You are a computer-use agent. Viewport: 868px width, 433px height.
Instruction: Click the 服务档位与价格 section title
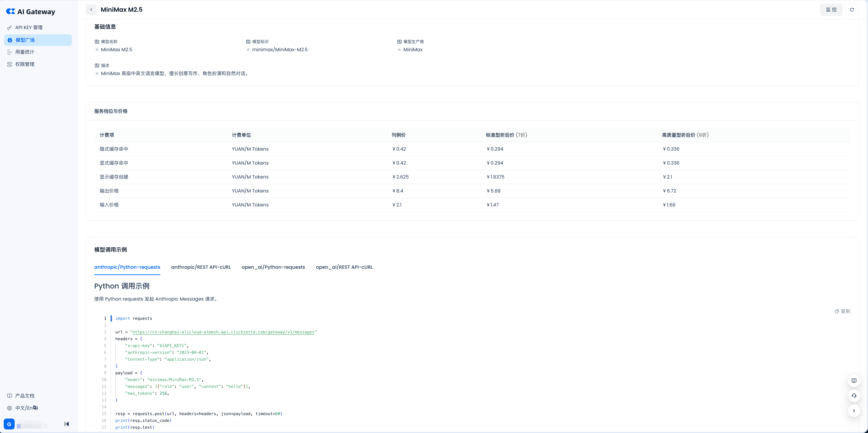(x=111, y=111)
